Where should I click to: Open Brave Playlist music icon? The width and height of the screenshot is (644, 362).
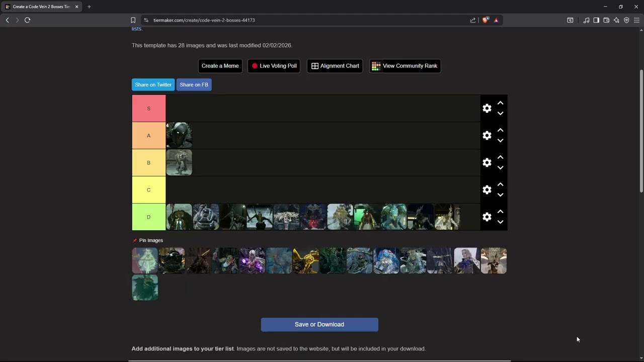(x=586, y=20)
